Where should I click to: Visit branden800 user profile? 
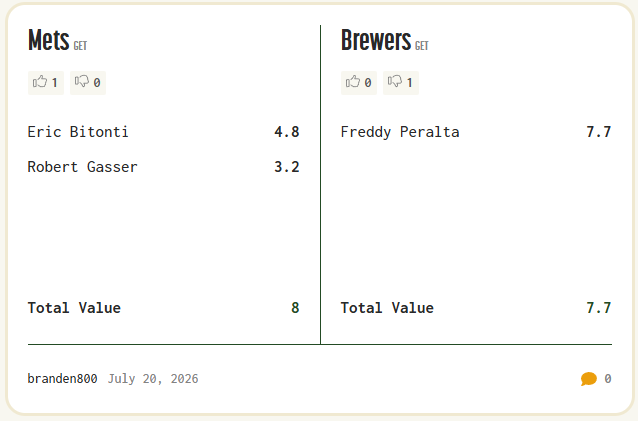pyautogui.click(x=62, y=379)
